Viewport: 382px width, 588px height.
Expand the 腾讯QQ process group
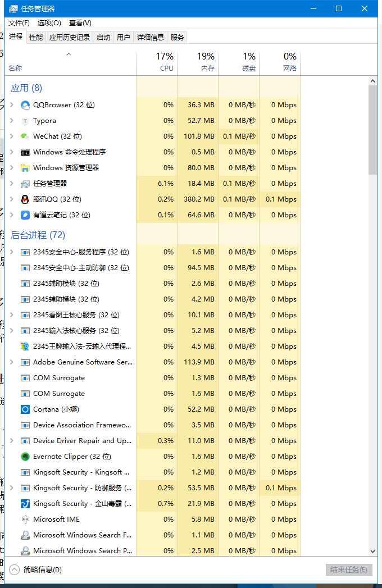tap(12, 199)
